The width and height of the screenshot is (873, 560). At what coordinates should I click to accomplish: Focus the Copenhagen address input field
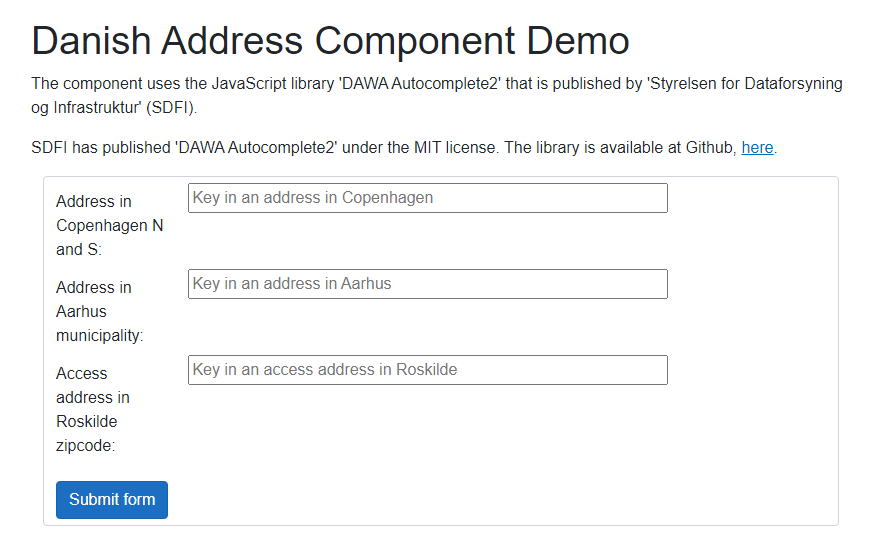428,198
